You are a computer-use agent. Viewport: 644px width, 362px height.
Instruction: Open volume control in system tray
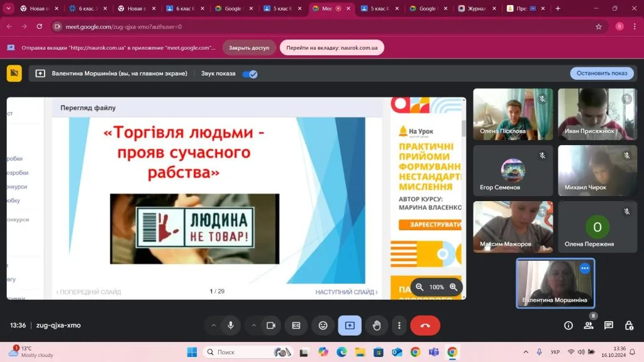[x=581, y=352]
